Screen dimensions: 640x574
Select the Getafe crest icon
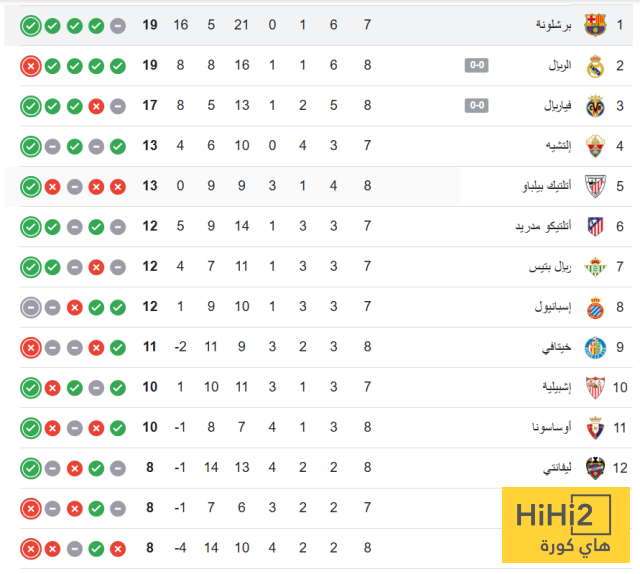pyautogui.click(x=595, y=348)
